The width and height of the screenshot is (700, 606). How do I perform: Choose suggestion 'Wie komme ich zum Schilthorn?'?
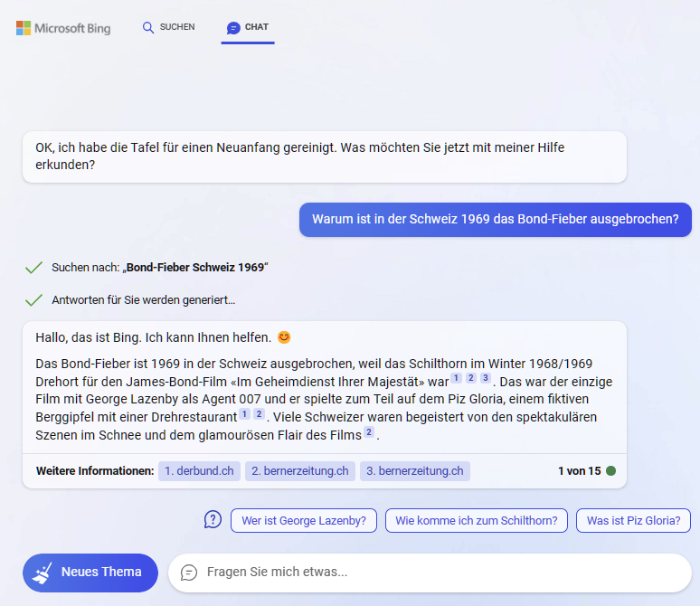(x=477, y=520)
